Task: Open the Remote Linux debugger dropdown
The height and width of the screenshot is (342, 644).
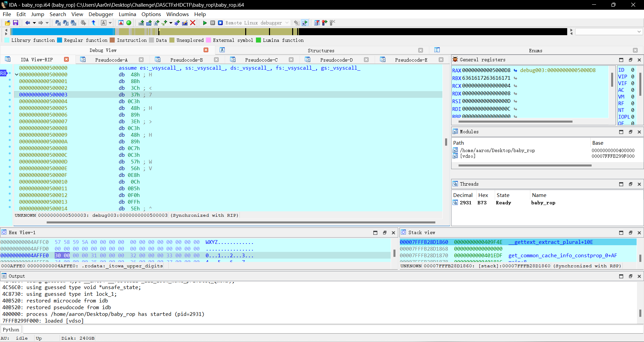Action: coord(287,23)
